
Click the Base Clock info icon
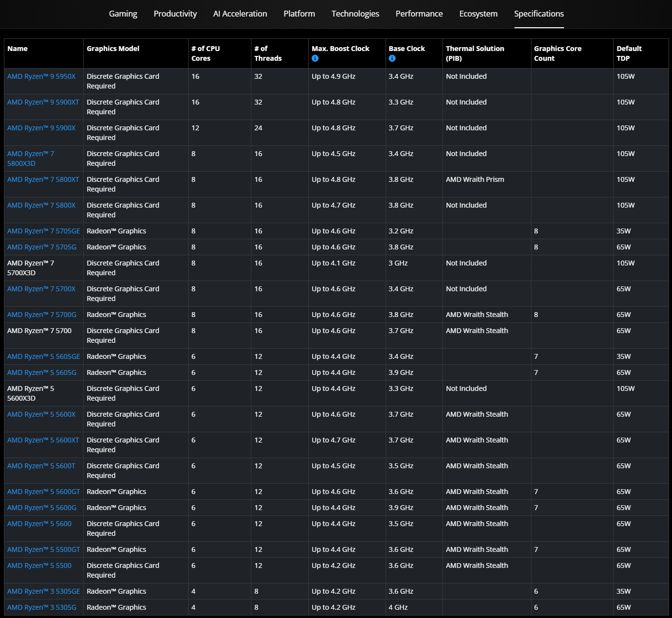pos(392,58)
